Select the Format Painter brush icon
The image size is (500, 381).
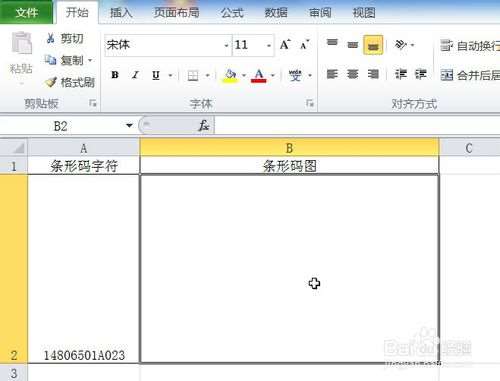coord(51,82)
